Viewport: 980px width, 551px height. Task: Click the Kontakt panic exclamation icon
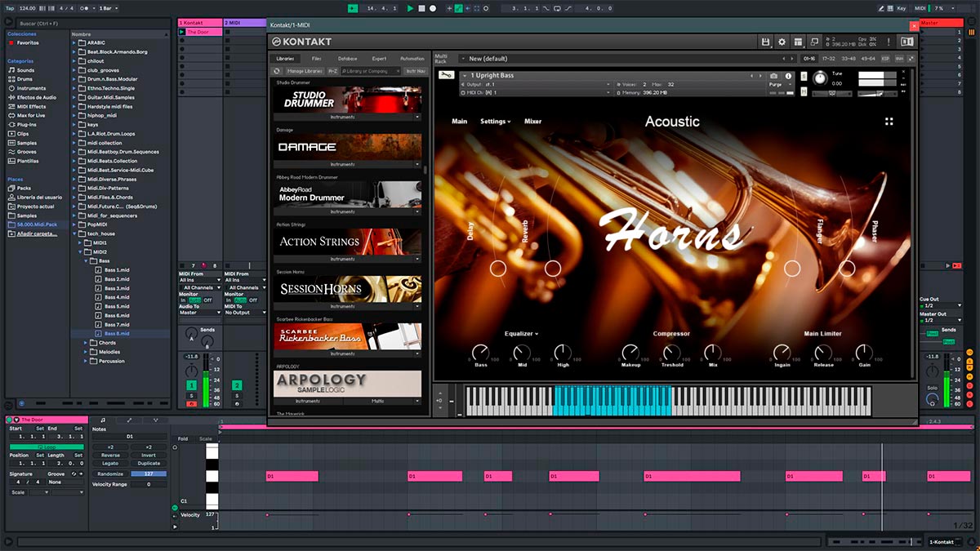click(x=888, y=42)
